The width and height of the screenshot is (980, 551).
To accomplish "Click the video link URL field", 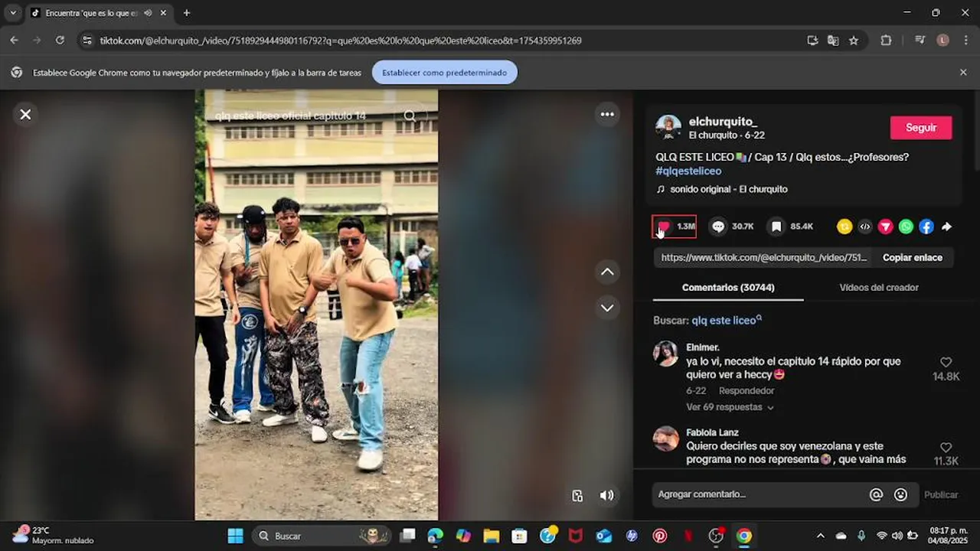I will (763, 258).
